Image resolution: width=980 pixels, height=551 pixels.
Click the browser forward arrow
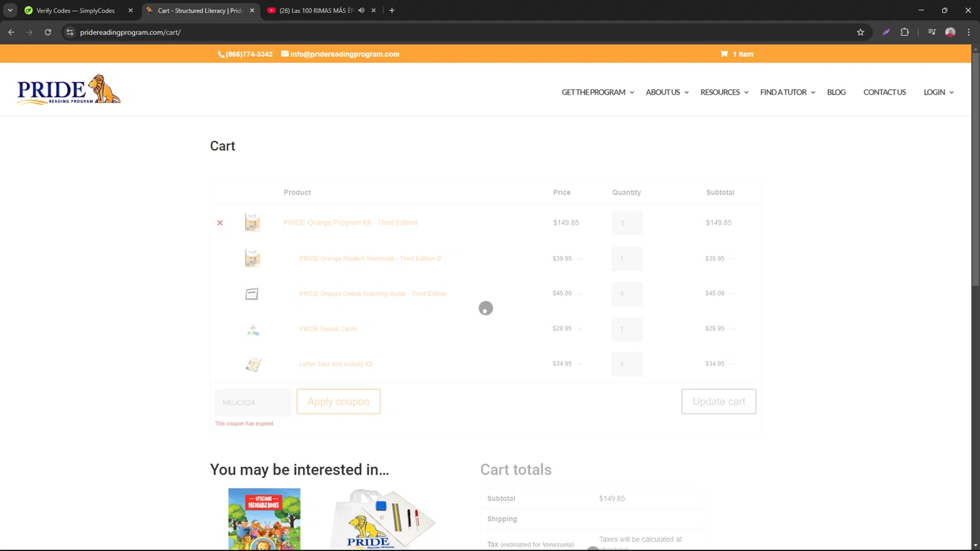[29, 32]
